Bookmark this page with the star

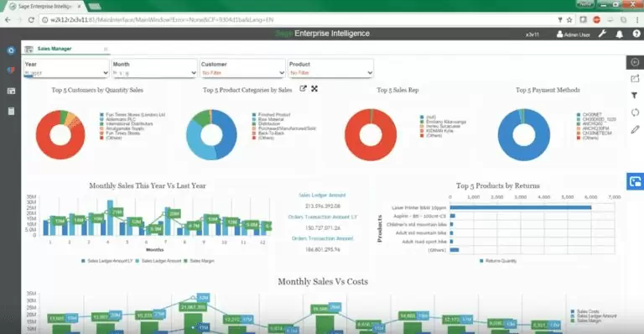pyautogui.click(x=569, y=19)
